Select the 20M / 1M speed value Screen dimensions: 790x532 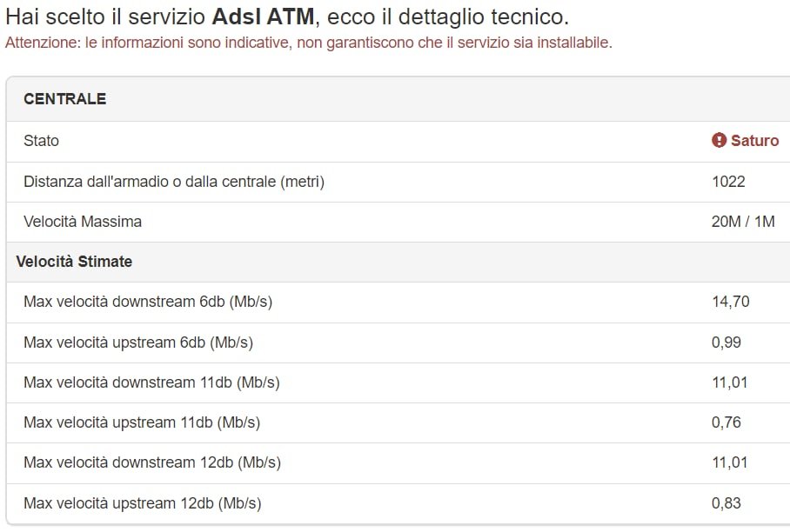click(x=742, y=222)
